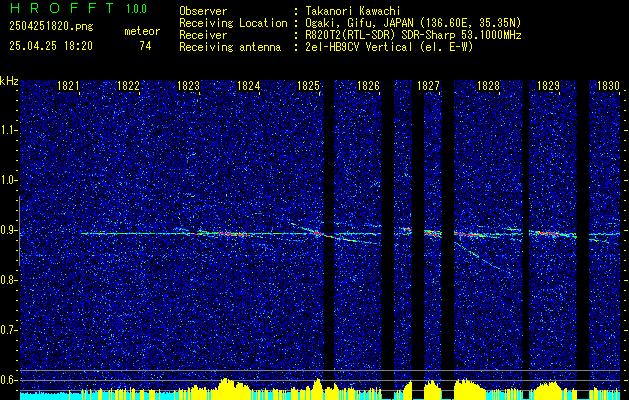Click the red meteor echo near 1825
This screenshot has height=400, width=629.
point(317,232)
